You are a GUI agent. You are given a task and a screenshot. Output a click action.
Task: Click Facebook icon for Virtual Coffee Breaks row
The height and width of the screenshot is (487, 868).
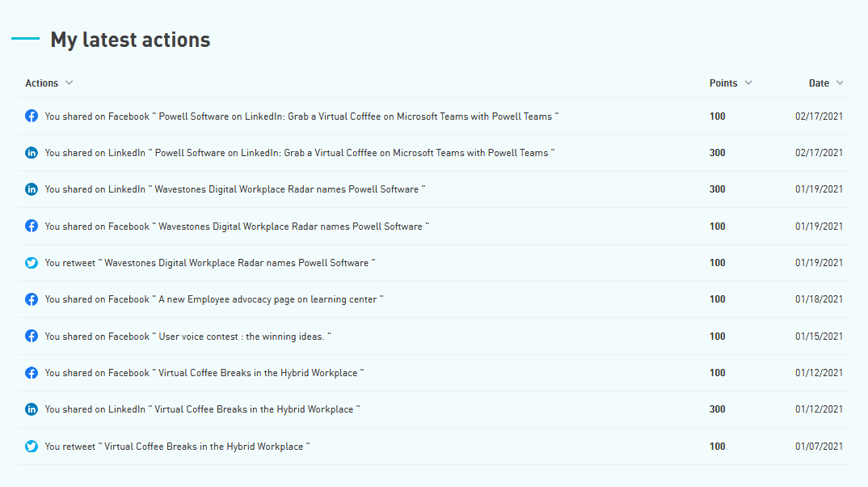tap(32, 373)
